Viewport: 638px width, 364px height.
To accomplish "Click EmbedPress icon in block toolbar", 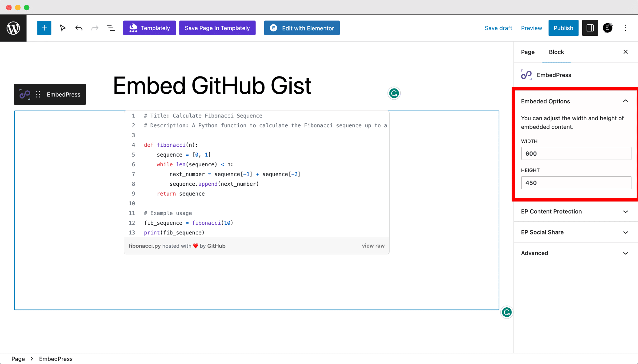I will coord(25,94).
